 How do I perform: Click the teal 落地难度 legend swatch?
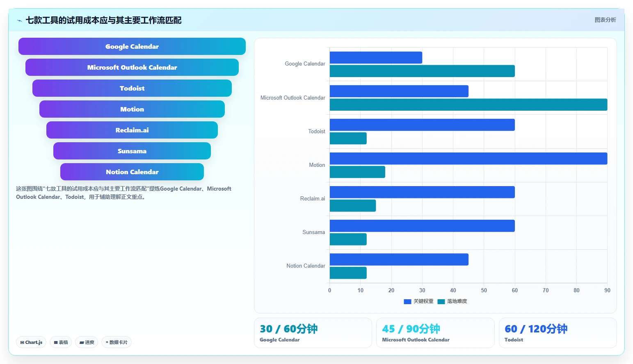(441, 302)
